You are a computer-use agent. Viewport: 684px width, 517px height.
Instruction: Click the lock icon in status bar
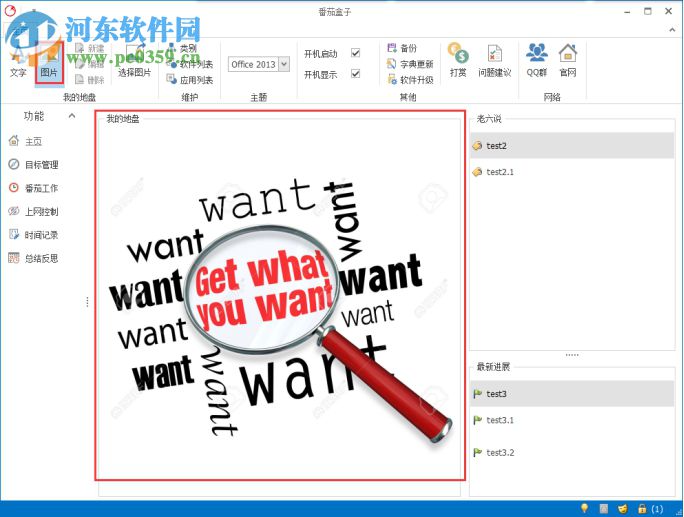[x=642, y=508]
